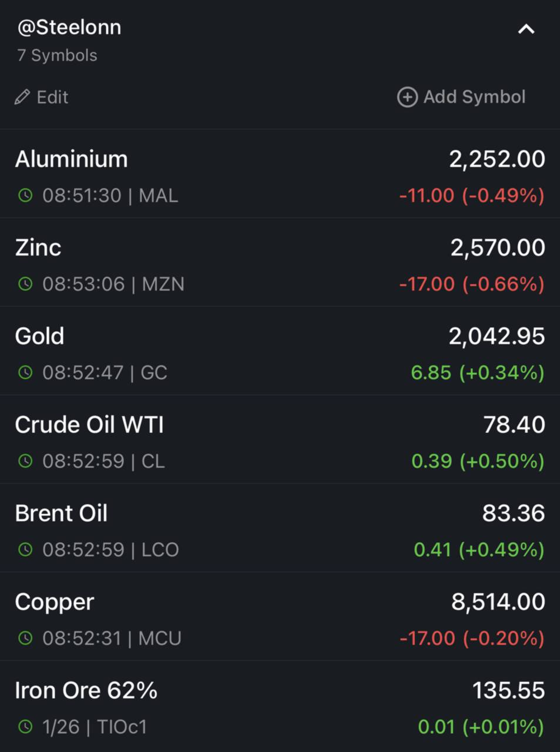Select the Brent Oil entry
560x752 pixels.
pos(280,529)
